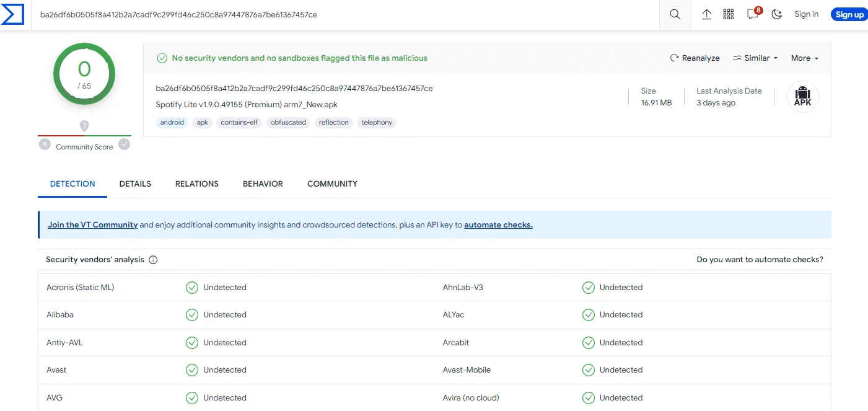Click the SHA-256 hash in file summary
The height and width of the screenshot is (411, 868).
click(x=294, y=89)
